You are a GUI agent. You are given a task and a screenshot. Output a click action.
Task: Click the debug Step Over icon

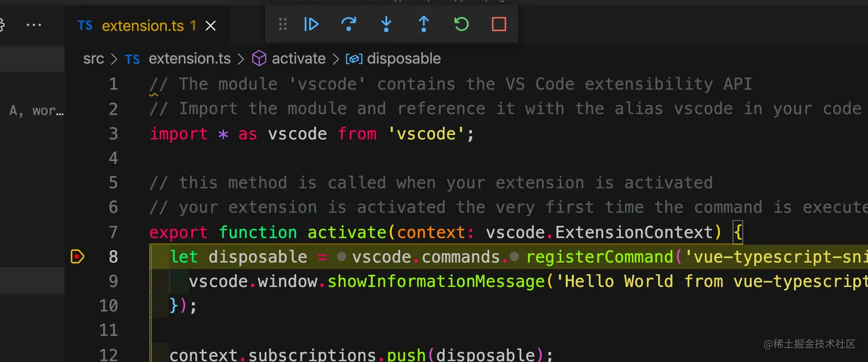click(348, 24)
